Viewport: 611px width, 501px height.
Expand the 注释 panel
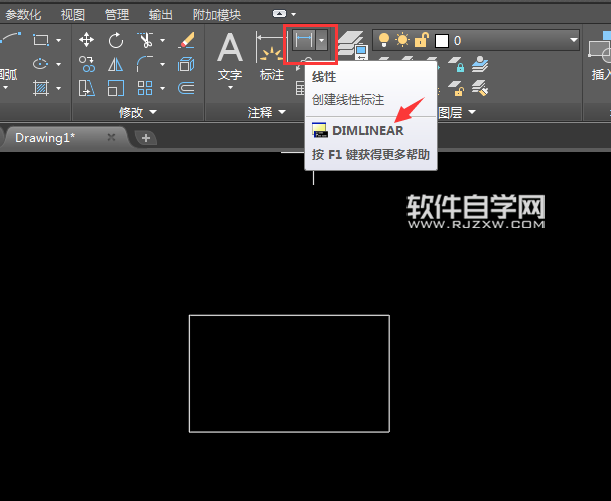(267, 112)
